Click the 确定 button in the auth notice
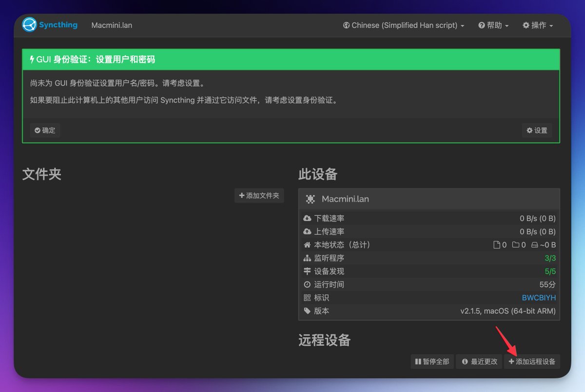The height and width of the screenshot is (392, 585). (45, 130)
